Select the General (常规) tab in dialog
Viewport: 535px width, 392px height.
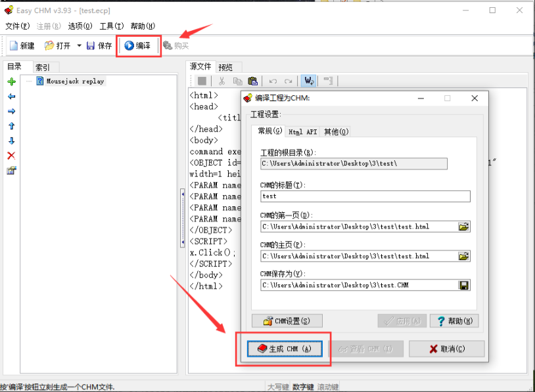[x=269, y=131]
